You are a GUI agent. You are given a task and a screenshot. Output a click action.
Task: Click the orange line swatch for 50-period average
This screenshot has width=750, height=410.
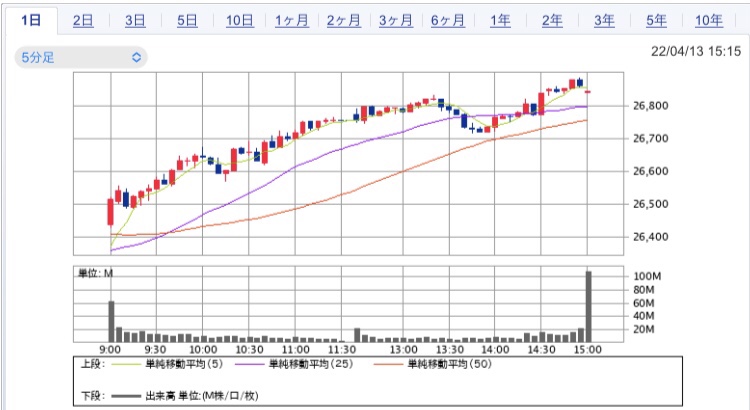point(388,365)
